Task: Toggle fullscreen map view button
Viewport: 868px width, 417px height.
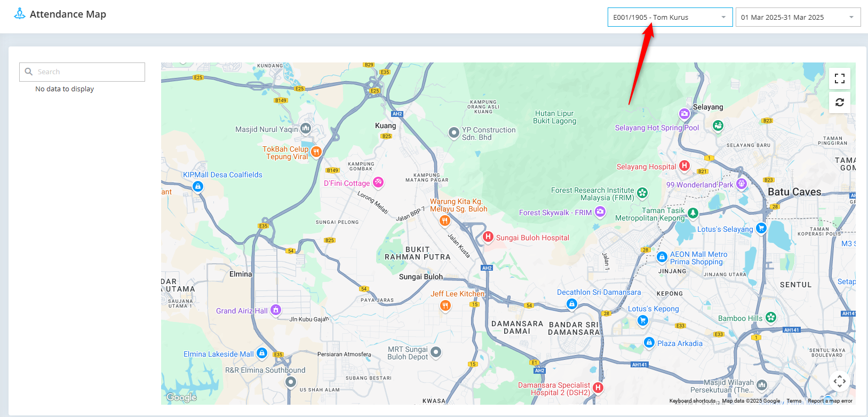Action: [840, 78]
